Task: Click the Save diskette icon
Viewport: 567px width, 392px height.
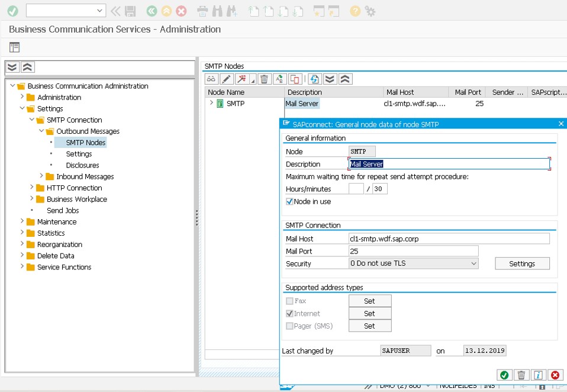Action: (x=130, y=11)
